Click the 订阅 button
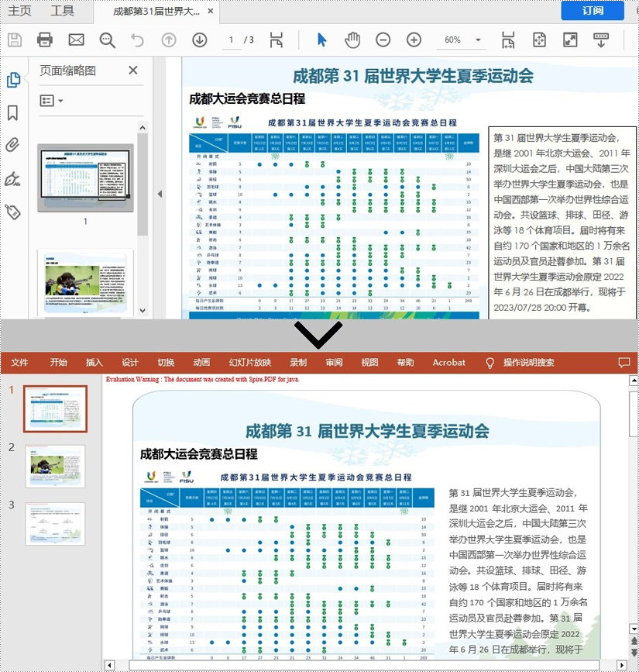Image resolution: width=639 pixels, height=672 pixels. pos(593,10)
